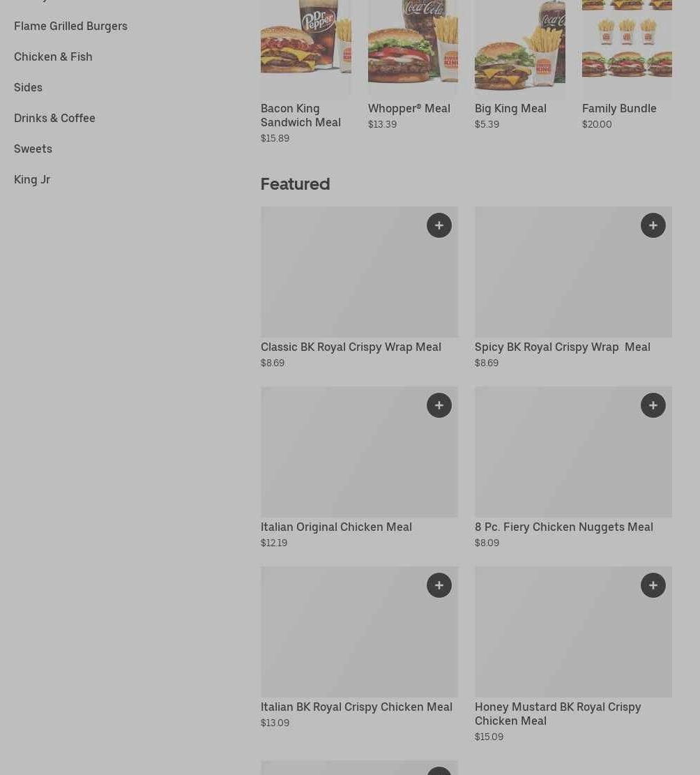The image size is (700, 775).
Task: Add Italian Original Chicken Meal to cart
Action: 439,405
